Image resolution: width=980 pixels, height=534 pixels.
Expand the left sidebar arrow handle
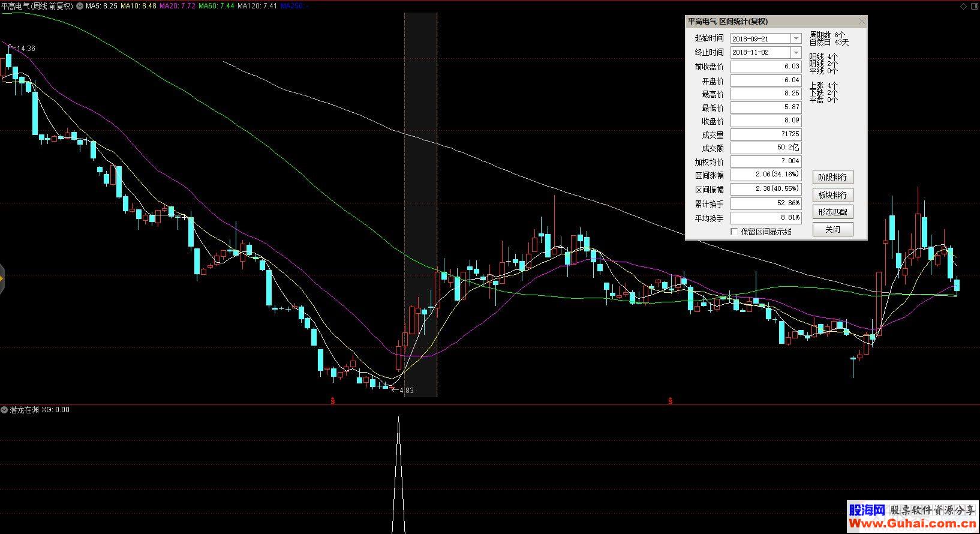(x=2, y=278)
